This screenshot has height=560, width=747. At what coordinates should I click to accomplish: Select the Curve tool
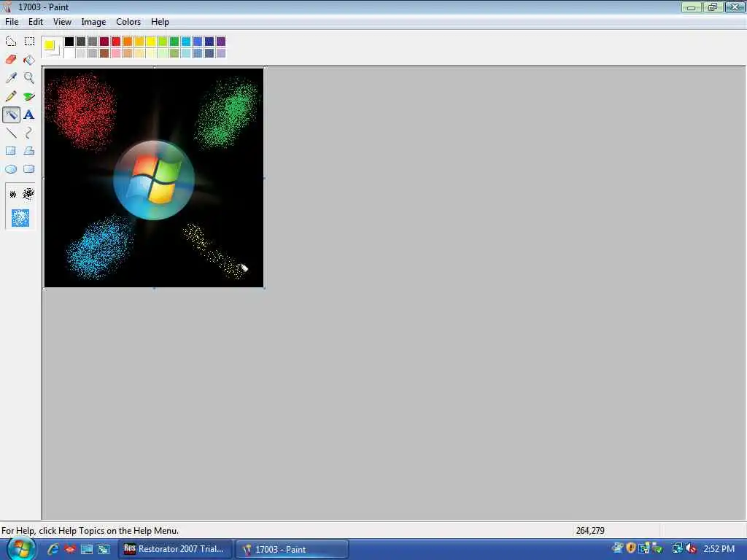click(x=29, y=133)
